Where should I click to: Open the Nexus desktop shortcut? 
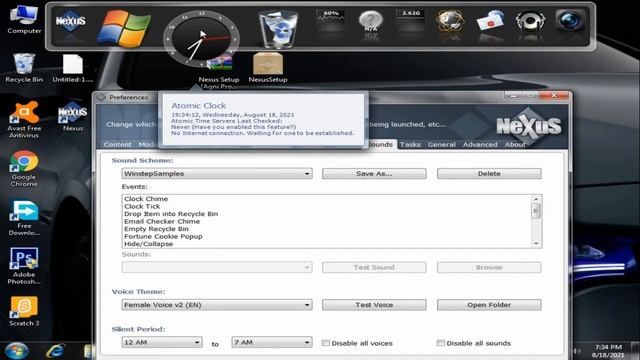tap(73, 117)
